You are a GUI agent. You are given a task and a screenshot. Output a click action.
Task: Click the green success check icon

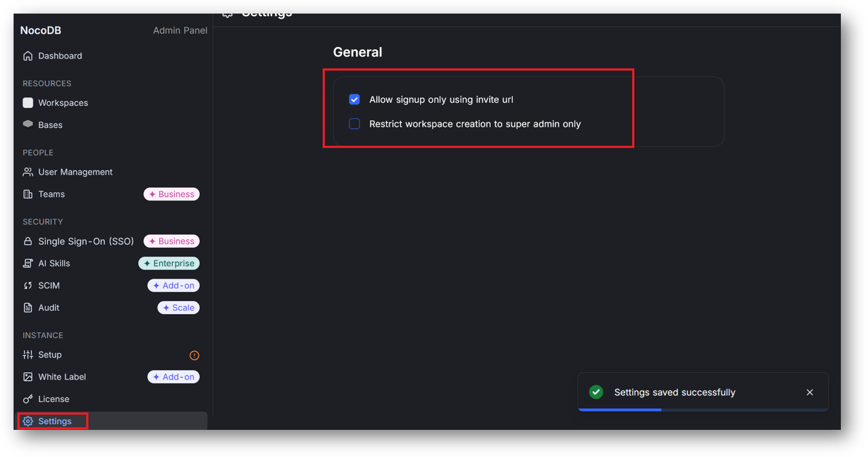(x=596, y=392)
